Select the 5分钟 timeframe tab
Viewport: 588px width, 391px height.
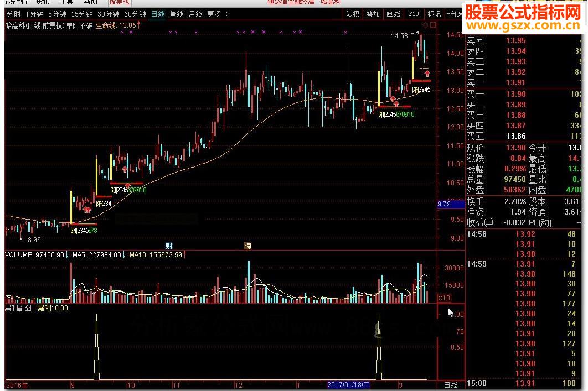57,14
